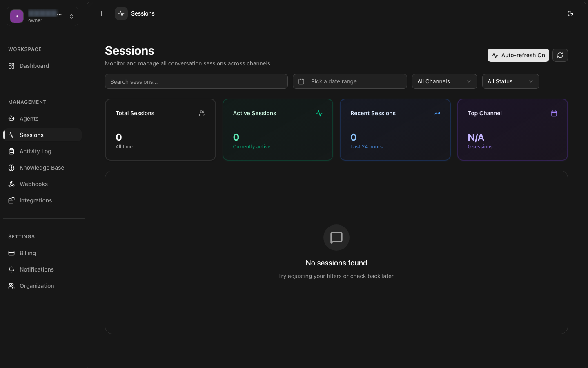The width and height of the screenshot is (588, 368).
Task: Click the chat bubble empty-state icon
Action: click(x=336, y=238)
